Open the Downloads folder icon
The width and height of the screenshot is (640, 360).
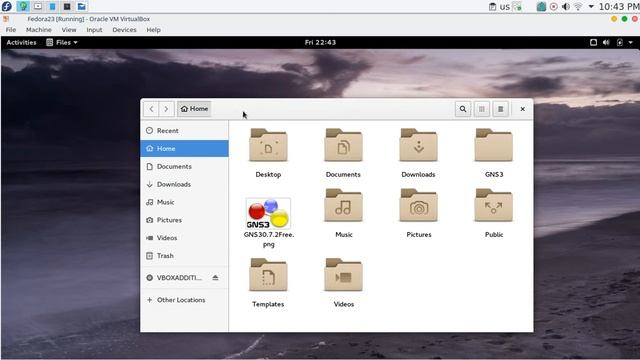(418, 145)
